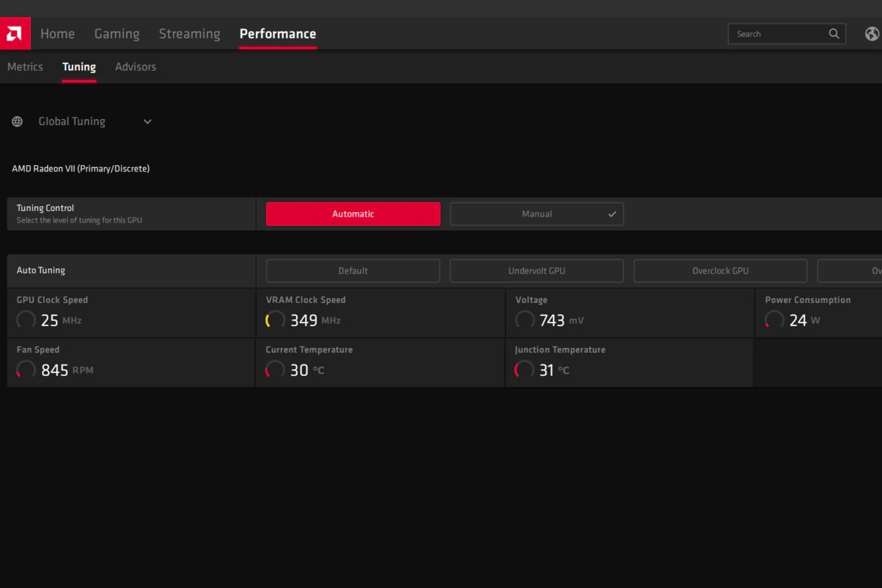Choose the Default auto tuning option
The width and height of the screenshot is (882, 588).
click(353, 271)
